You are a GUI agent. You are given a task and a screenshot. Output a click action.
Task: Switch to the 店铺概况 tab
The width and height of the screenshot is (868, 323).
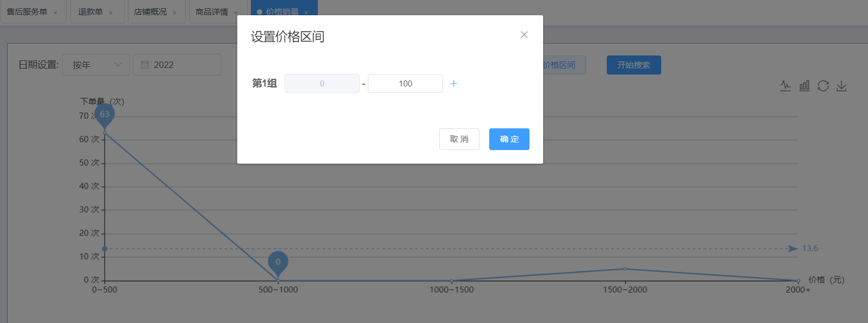[150, 12]
